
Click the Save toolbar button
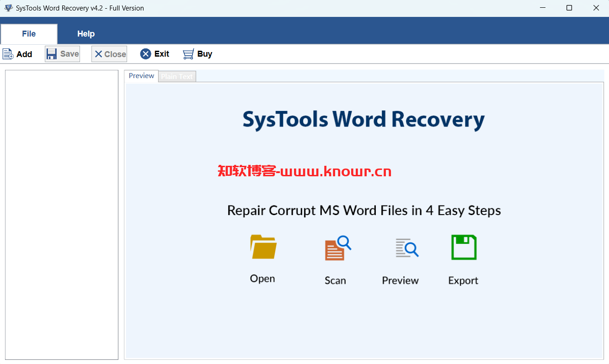click(62, 54)
